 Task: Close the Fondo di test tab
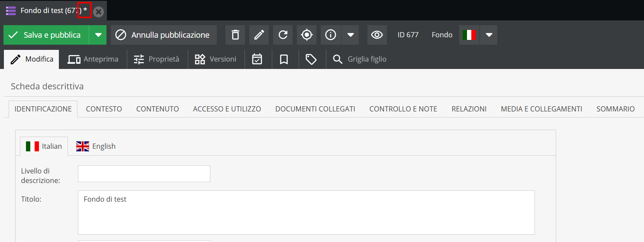point(99,12)
